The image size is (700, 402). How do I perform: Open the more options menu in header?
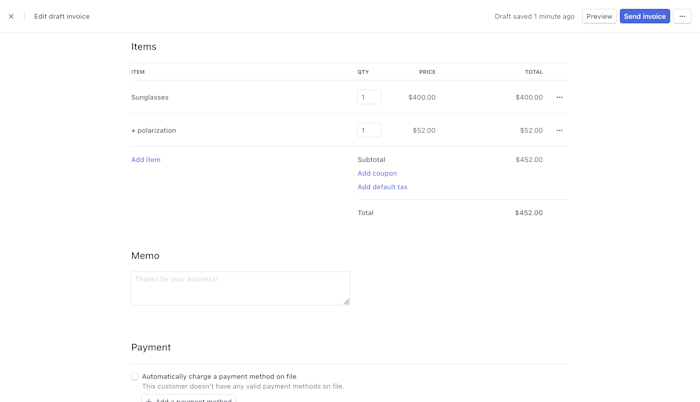pos(682,16)
